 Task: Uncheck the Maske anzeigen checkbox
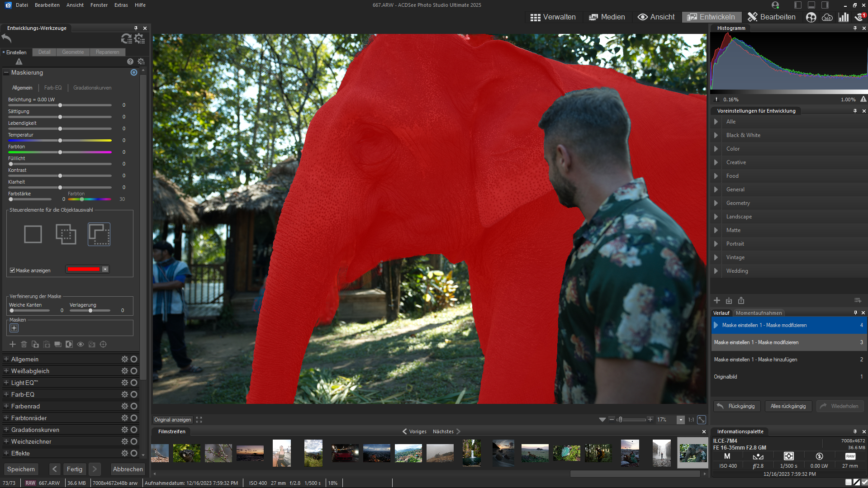(x=13, y=270)
